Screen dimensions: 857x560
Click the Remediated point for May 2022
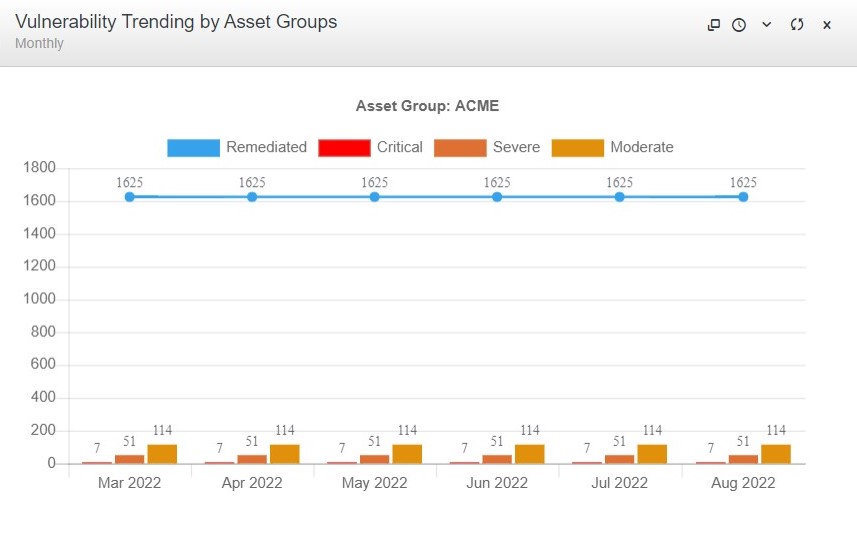coord(375,197)
